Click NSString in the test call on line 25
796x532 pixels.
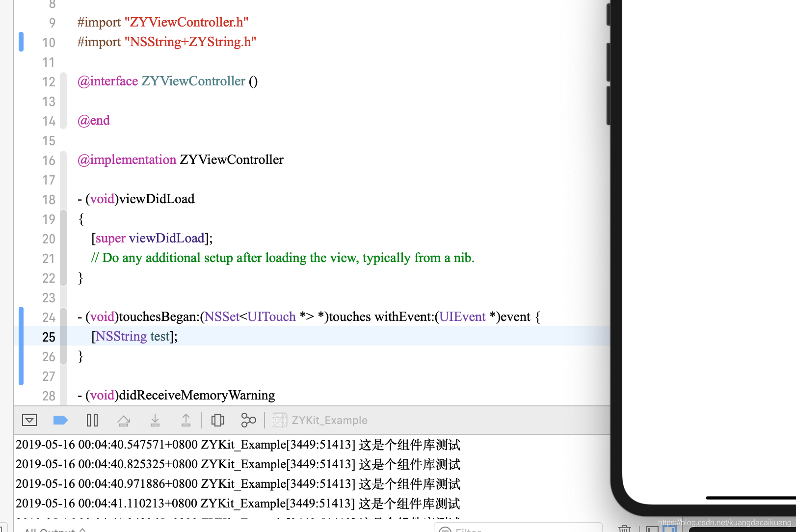(x=121, y=337)
